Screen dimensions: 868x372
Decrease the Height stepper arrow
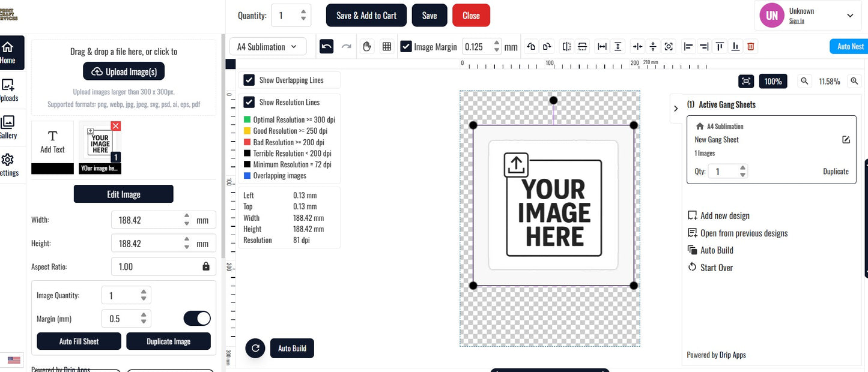(187, 247)
